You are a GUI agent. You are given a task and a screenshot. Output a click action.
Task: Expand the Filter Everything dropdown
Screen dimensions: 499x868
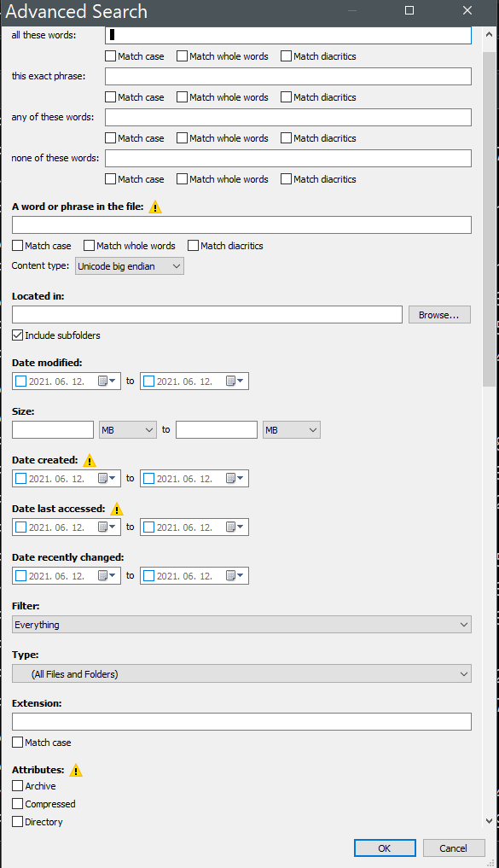pos(241,625)
